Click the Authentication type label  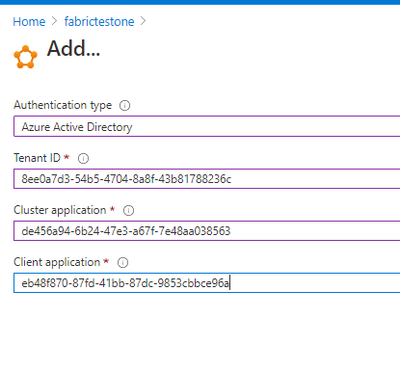(x=63, y=105)
